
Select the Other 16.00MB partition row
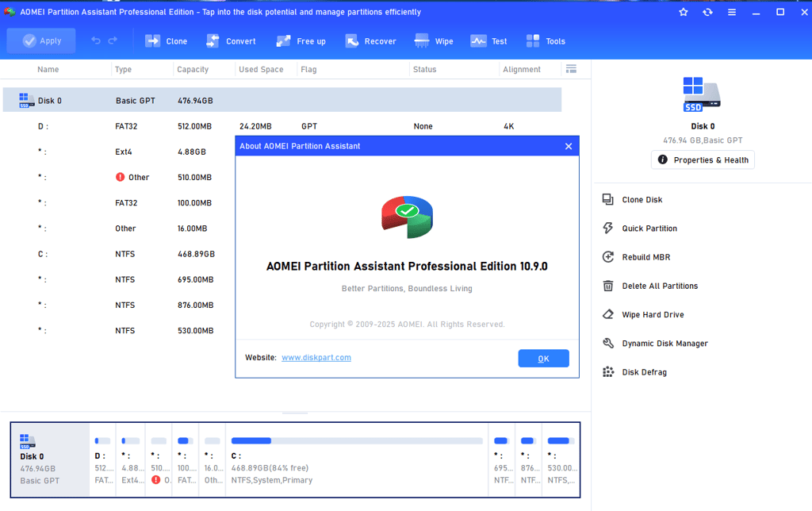click(119, 229)
